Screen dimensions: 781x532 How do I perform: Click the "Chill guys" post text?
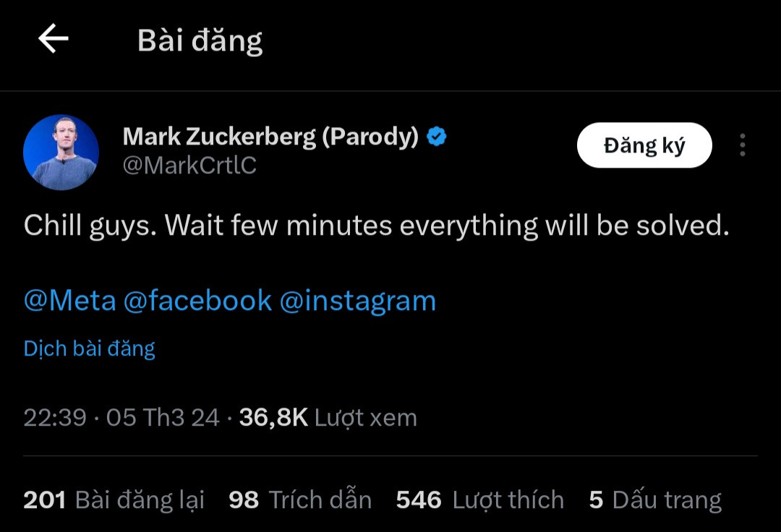pos(375,226)
